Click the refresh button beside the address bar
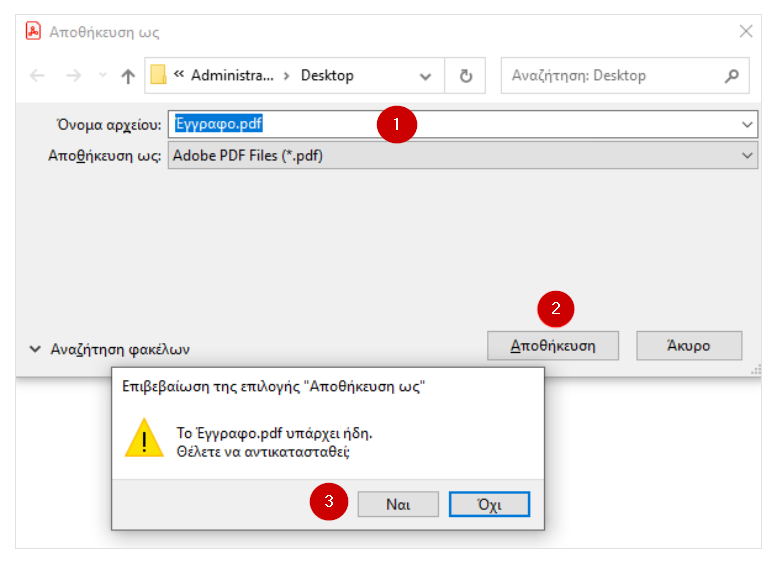This screenshot has width=774, height=567. pos(465,76)
